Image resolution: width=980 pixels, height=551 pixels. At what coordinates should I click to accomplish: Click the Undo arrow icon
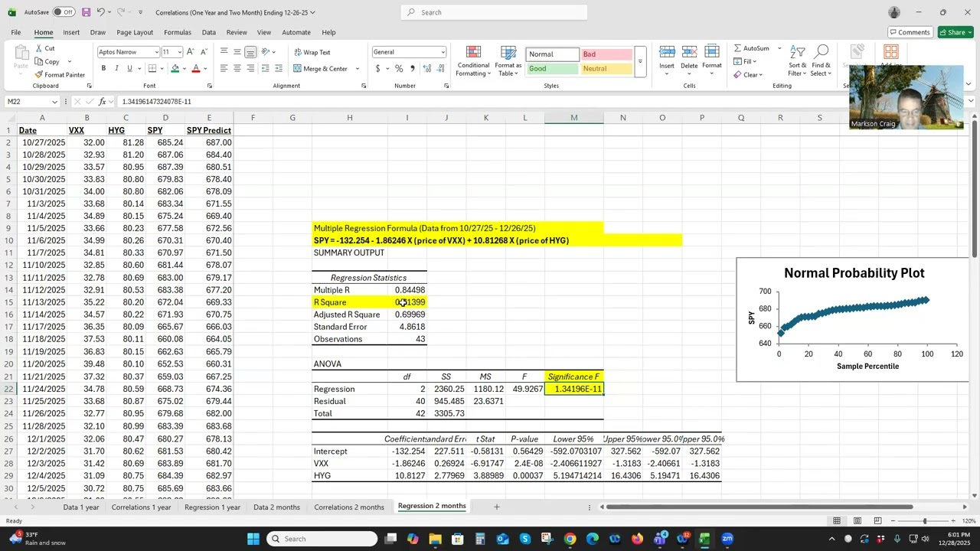click(x=100, y=12)
